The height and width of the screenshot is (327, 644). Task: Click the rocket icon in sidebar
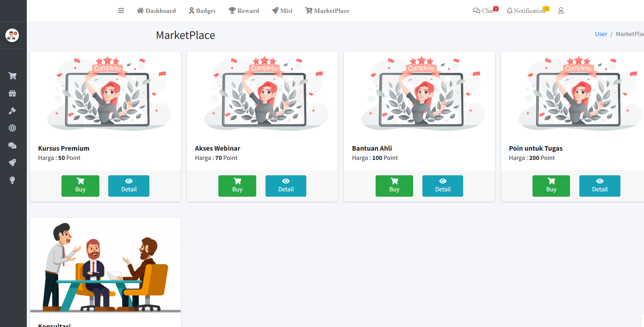point(13,163)
